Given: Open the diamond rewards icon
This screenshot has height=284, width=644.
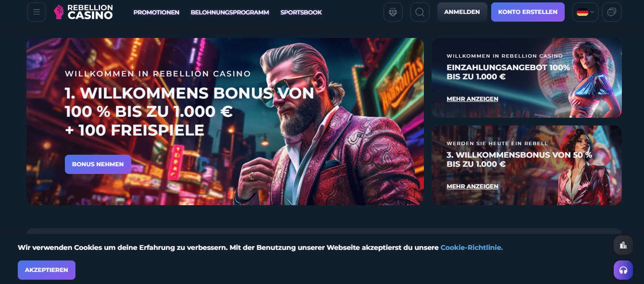Looking at the screenshot, I should (393, 12).
